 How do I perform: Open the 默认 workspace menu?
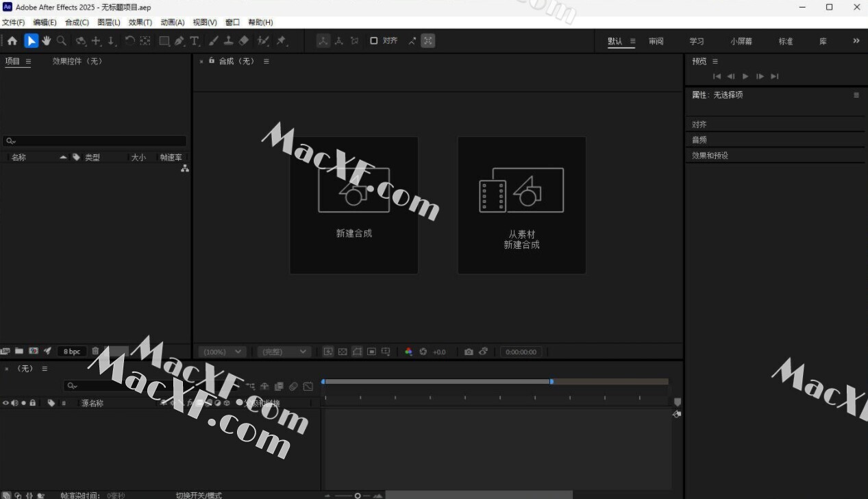point(633,41)
